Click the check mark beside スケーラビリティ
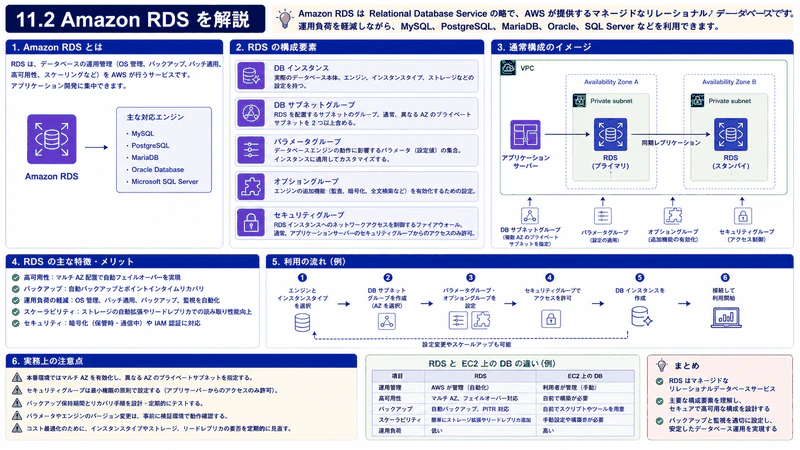 tap(16, 312)
